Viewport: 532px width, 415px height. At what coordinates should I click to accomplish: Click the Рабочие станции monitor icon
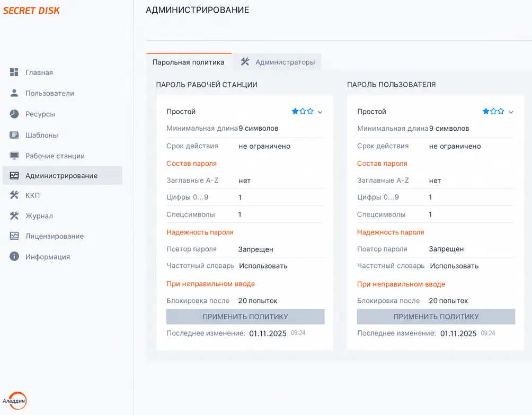tap(14, 156)
